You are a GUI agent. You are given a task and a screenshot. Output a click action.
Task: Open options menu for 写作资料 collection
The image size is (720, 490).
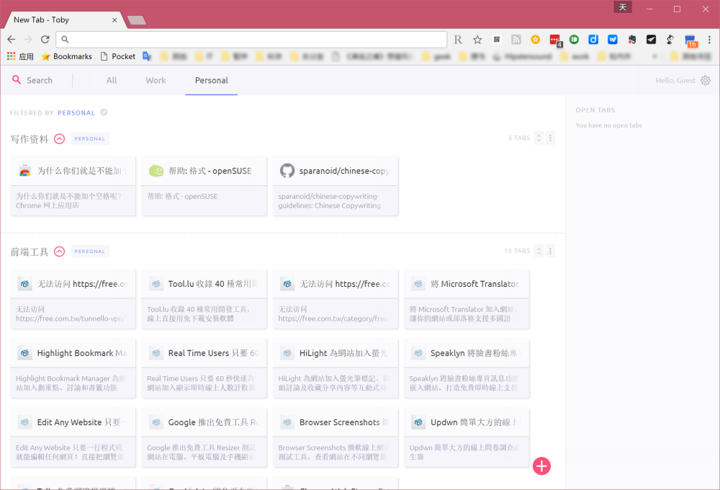pos(550,138)
